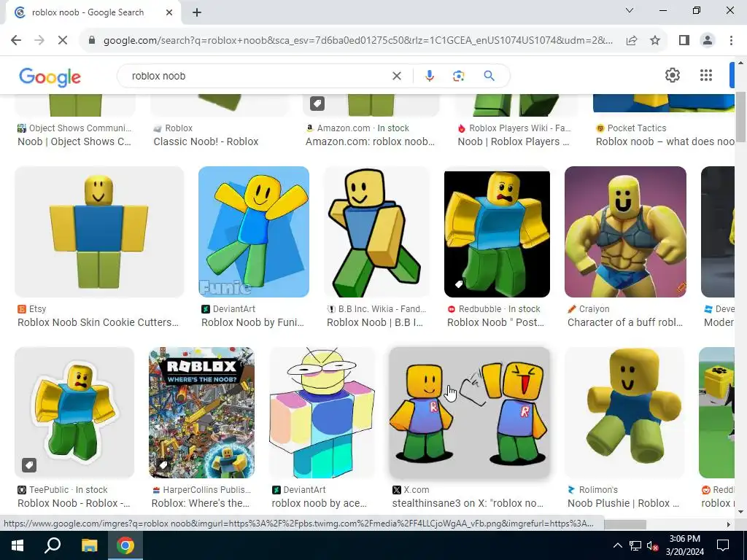Screen dimensions: 747x560
Task: Bookmark this page with the star
Action: click(655, 41)
